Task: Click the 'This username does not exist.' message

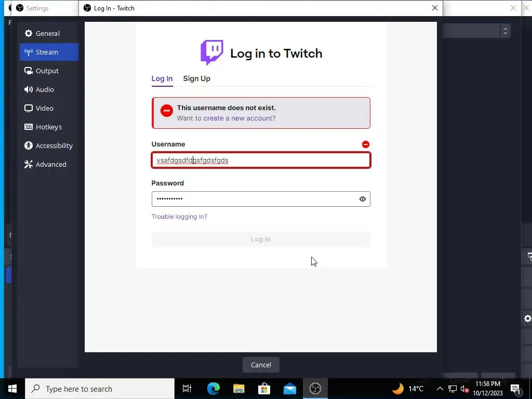Action: [x=227, y=108]
